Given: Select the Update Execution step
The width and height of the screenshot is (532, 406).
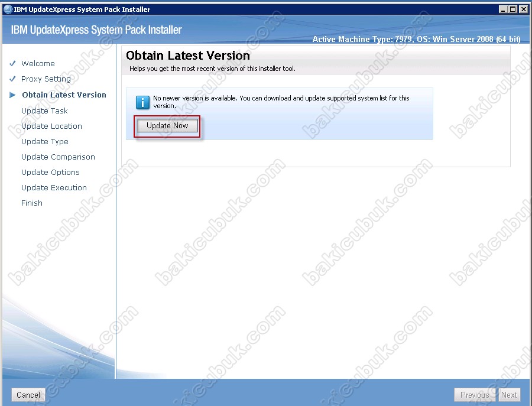Looking at the screenshot, I should tap(54, 187).
